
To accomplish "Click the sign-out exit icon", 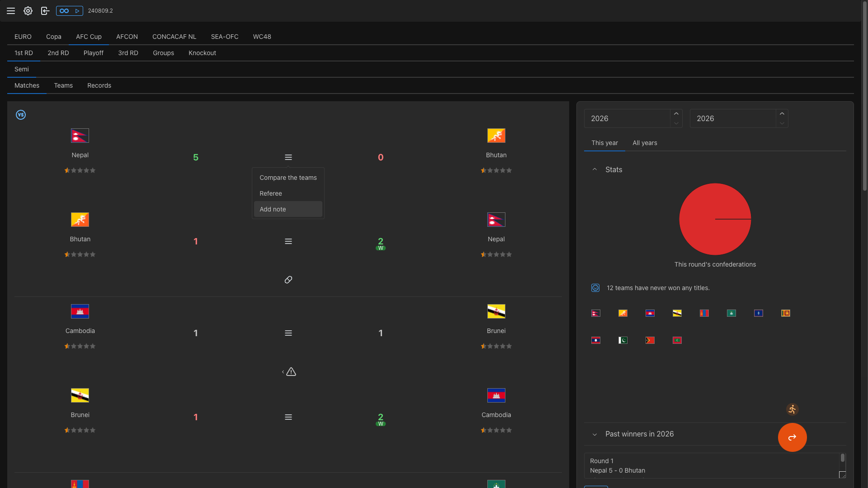I will (x=45, y=11).
